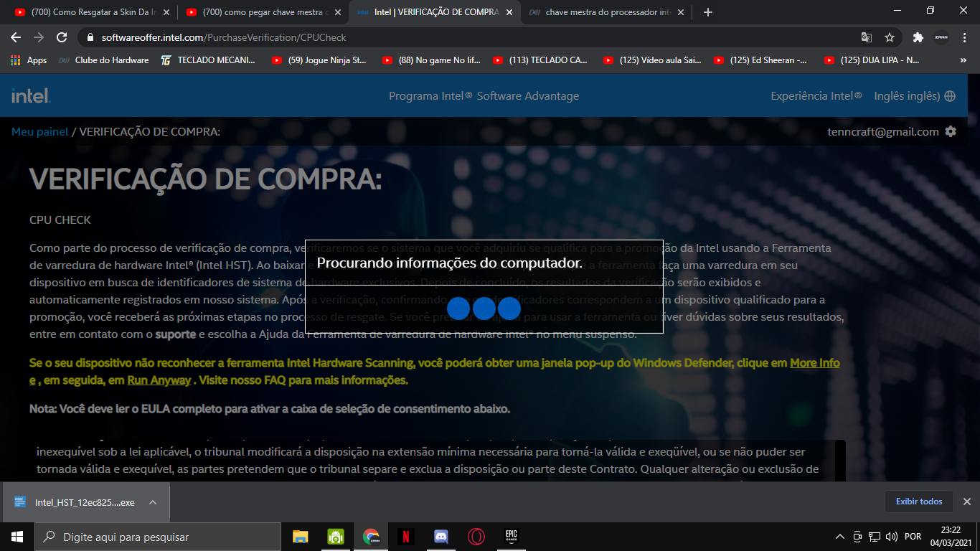Open Opera browser from taskbar

point(476,537)
